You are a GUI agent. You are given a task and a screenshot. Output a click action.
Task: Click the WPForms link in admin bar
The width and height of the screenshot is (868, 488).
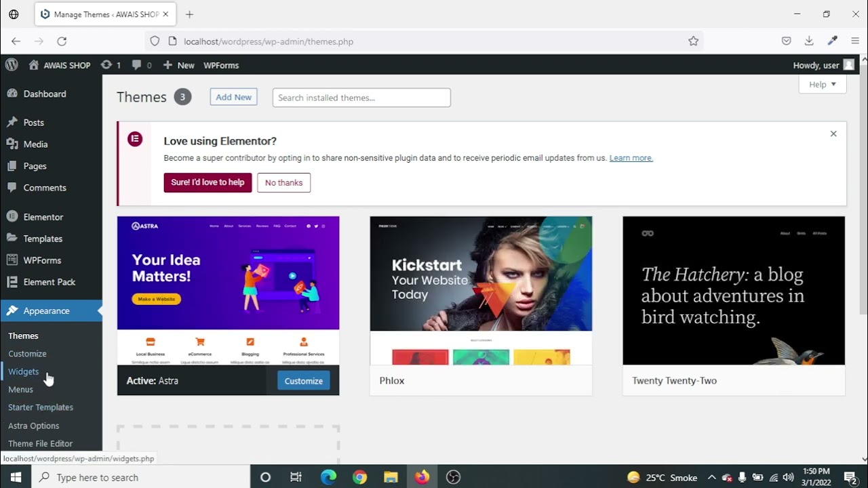[221, 65]
